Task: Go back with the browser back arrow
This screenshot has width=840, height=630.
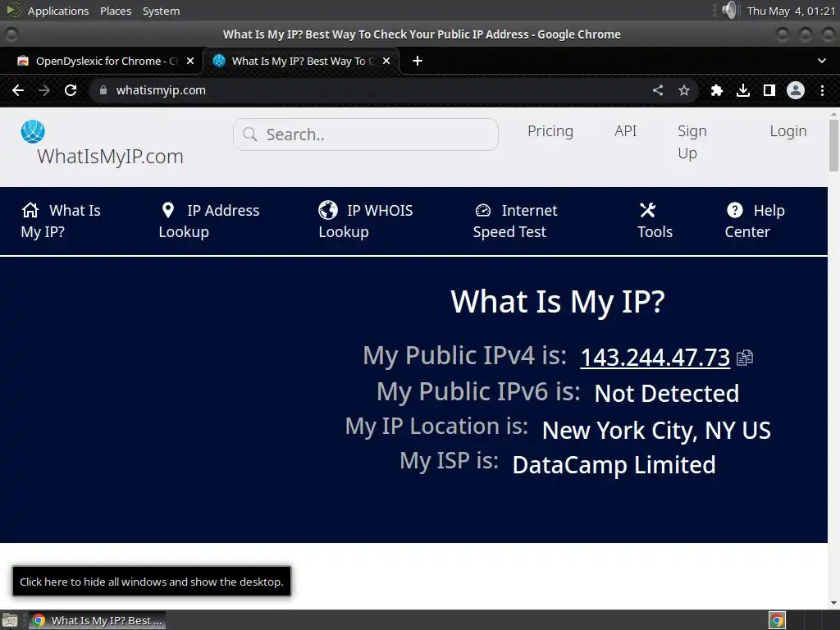Action: (18, 90)
